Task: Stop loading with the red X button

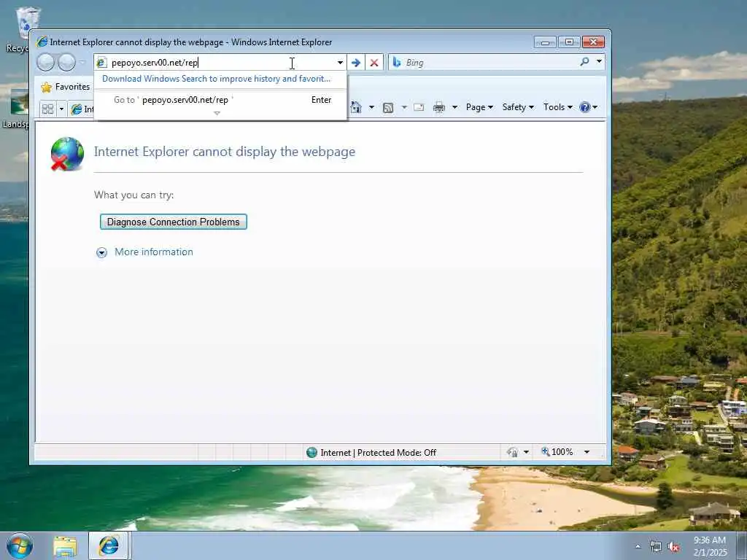Action: point(374,63)
